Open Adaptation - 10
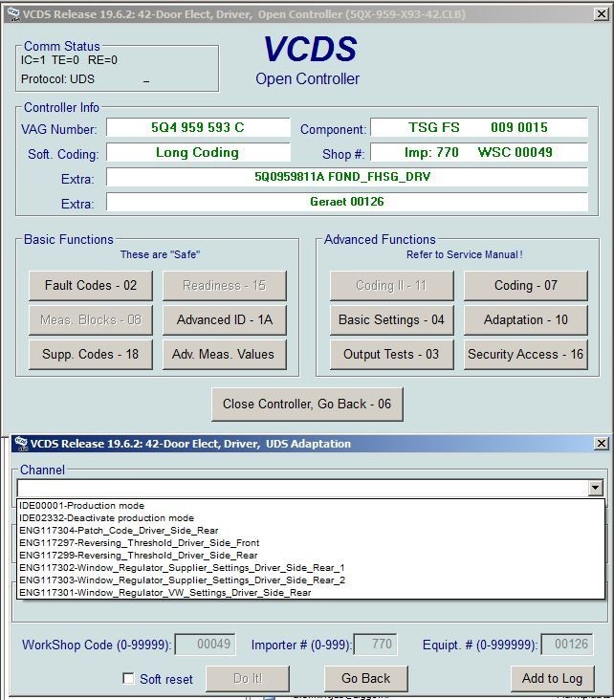 click(526, 319)
